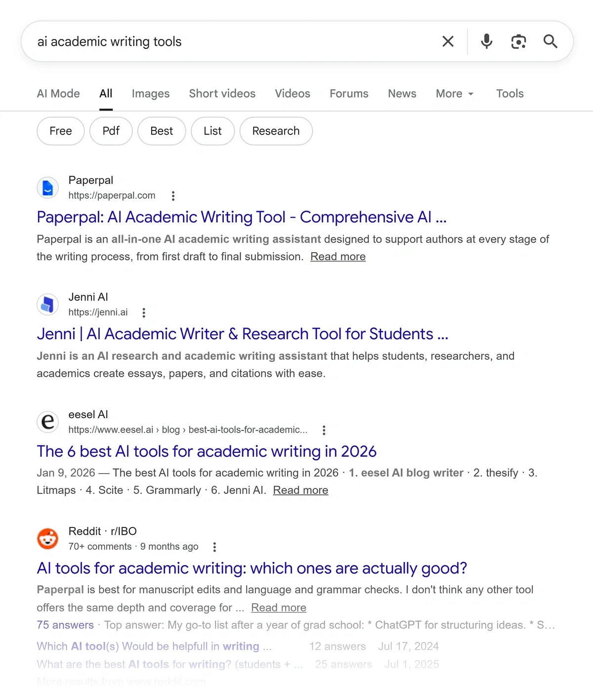
Task: Open the three-dot menu for Paperpal result
Action: (173, 196)
